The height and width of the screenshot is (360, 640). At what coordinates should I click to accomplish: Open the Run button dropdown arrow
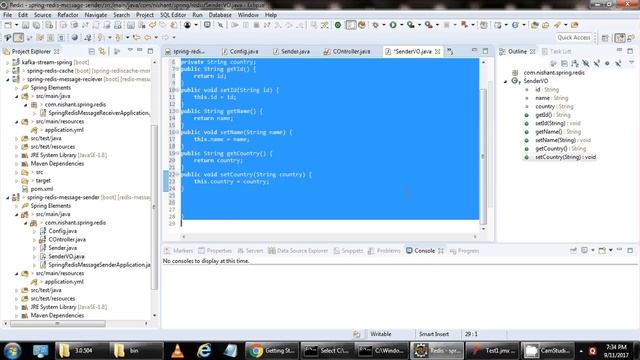tap(402, 25)
